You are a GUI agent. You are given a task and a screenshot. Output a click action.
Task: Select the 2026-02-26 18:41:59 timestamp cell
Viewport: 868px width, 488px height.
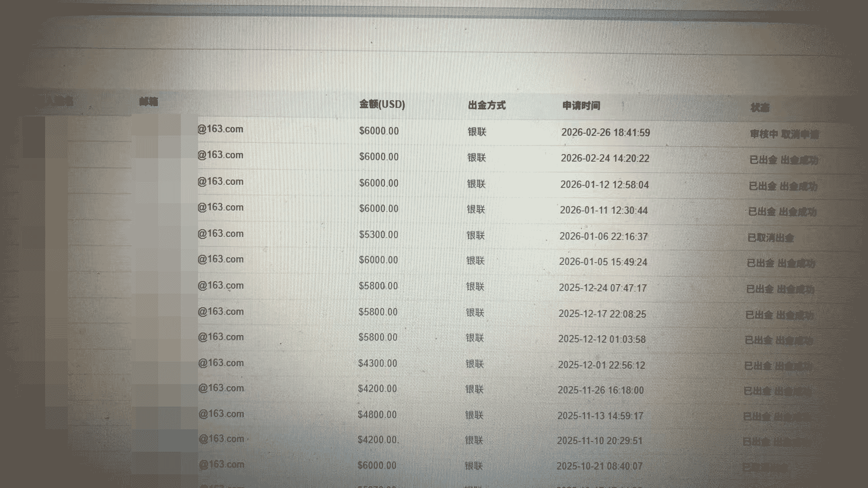pos(605,133)
